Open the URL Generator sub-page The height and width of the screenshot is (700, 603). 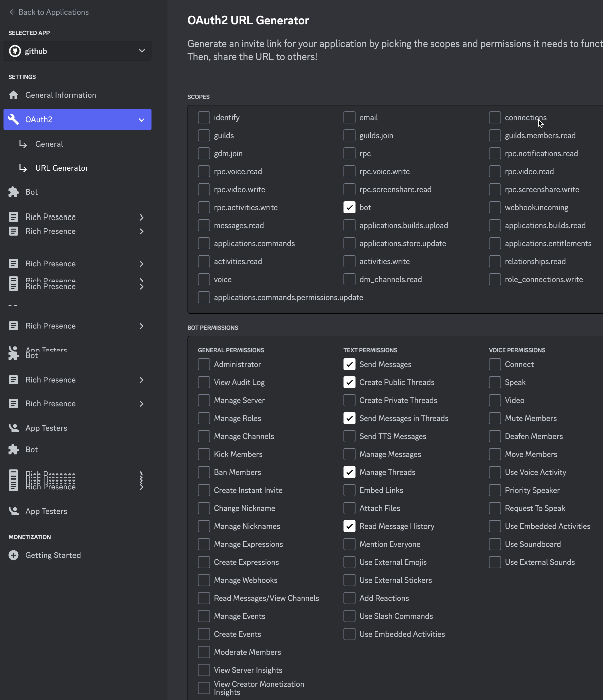tap(61, 168)
